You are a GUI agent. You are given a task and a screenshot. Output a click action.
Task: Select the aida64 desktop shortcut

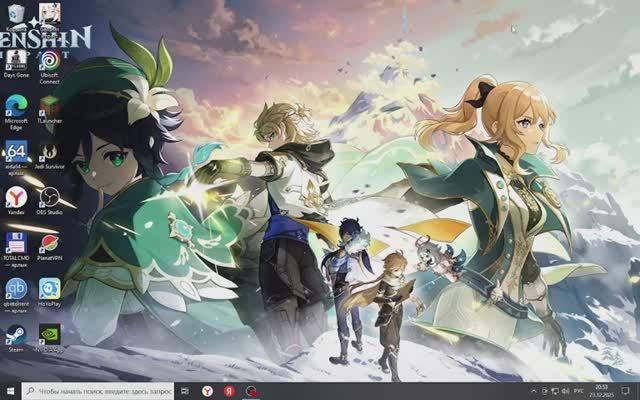pyautogui.click(x=16, y=158)
